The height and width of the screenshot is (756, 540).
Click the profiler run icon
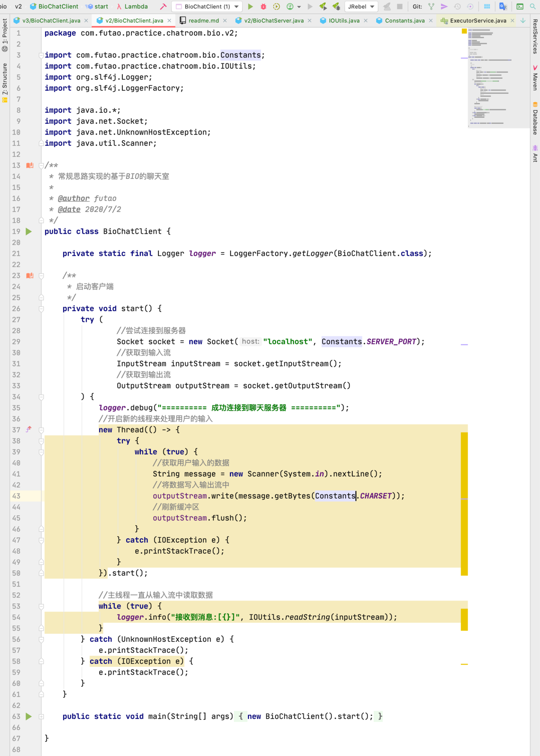290,7
